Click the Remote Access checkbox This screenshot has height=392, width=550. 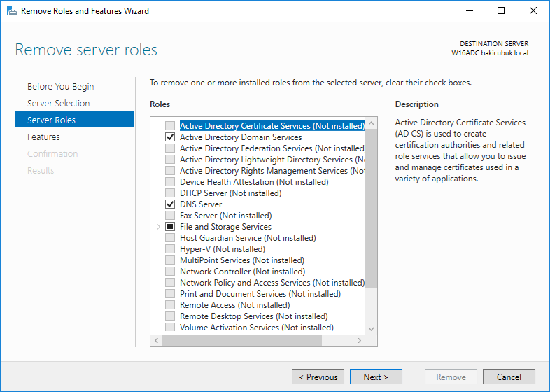tap(170, 305)
